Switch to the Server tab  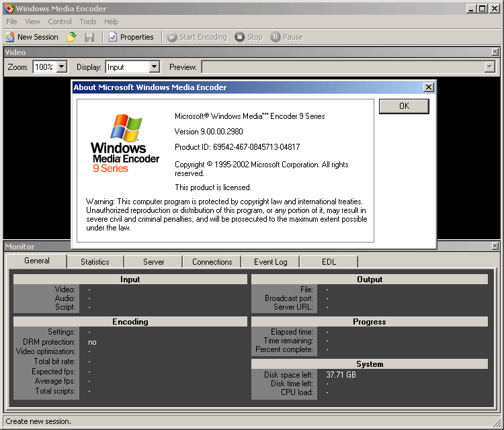click(x=153, y=262)
